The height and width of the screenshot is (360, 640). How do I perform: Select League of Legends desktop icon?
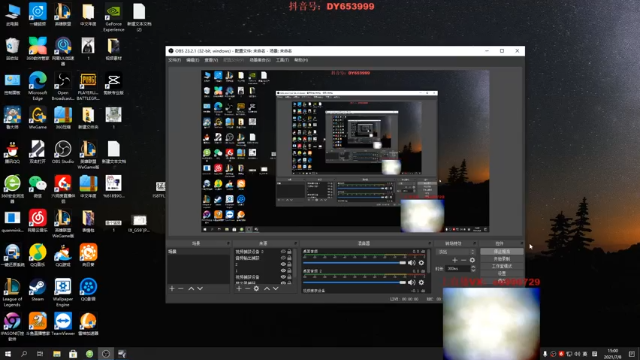coord(12,292)
